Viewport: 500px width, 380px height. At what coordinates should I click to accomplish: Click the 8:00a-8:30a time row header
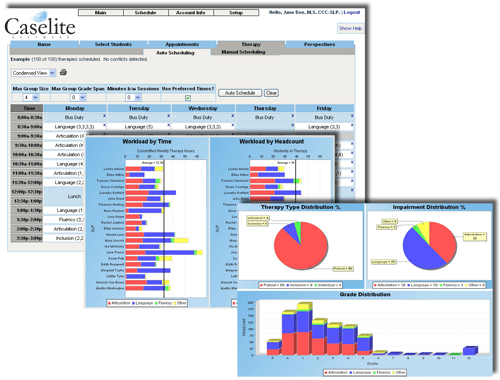27,117
